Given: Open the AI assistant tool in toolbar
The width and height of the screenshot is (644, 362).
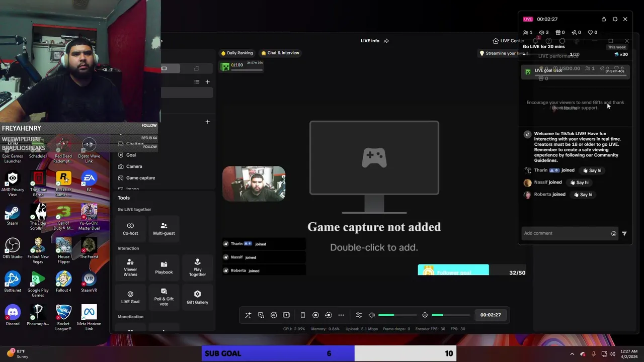Looking at the screenshot, I should pyautogui.click(x=274, y=315).
